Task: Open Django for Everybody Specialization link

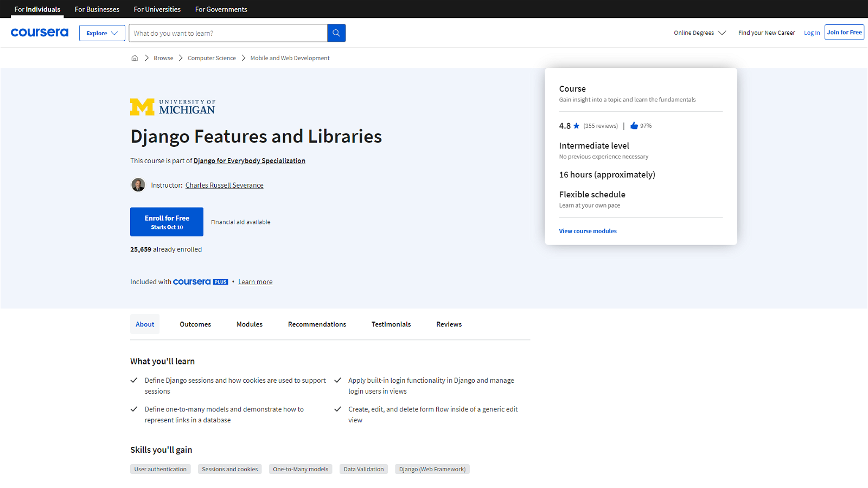Action: 250,161
